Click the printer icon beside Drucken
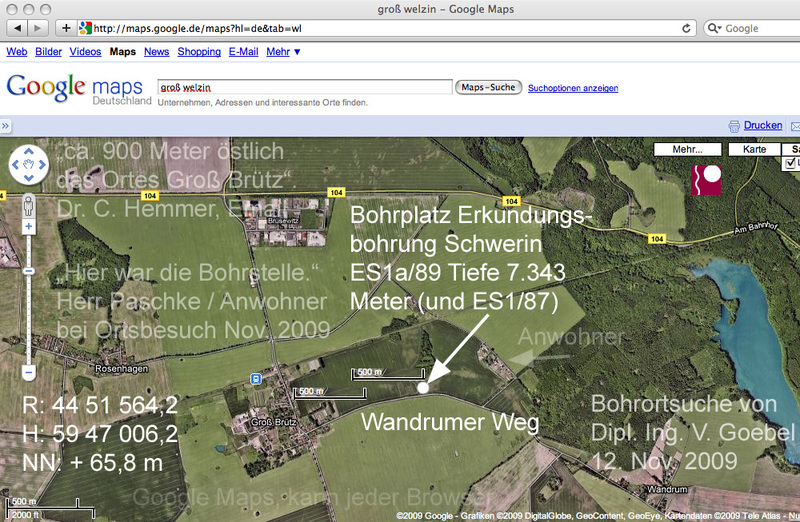The width and height of the screenshot is (800, 522). (734, 126)
